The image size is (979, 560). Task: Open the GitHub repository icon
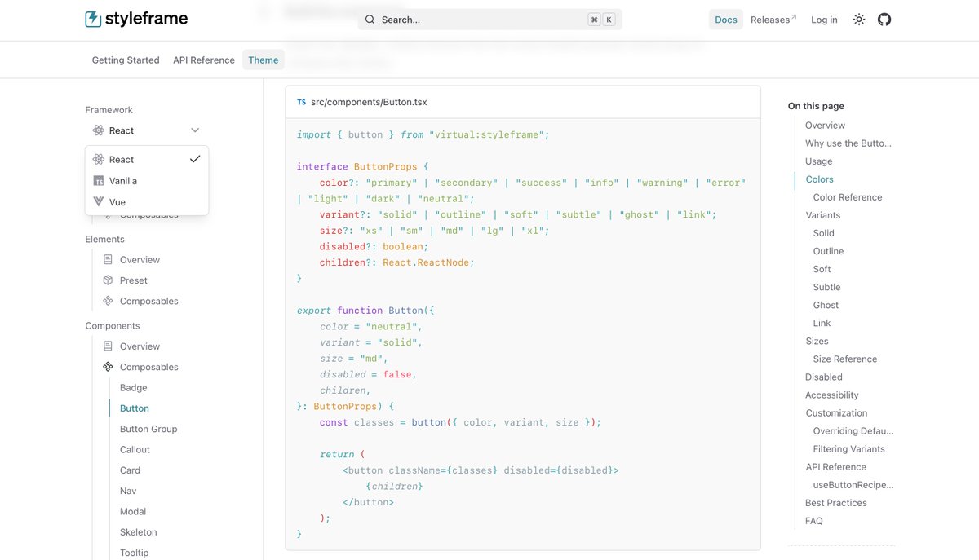tap(884, 20)
